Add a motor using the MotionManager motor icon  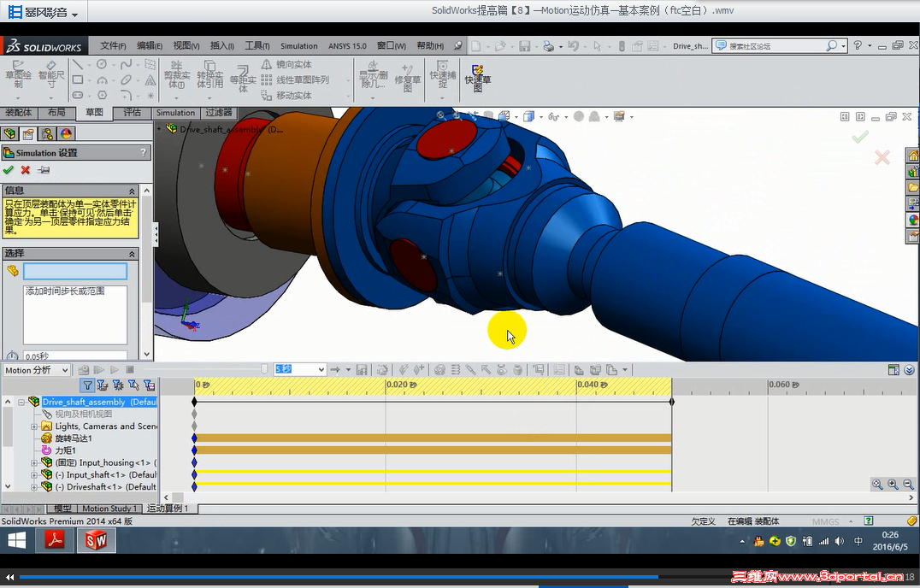click(438, 369)
